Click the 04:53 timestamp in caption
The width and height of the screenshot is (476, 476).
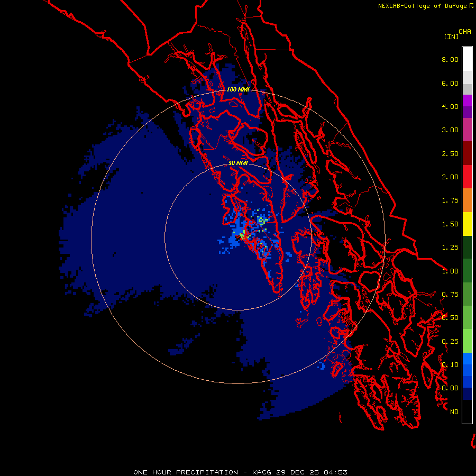(x=335, y=472)
